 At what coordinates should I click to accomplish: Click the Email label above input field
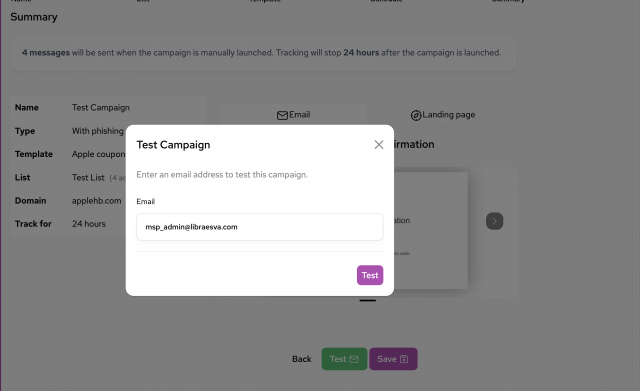145,201
